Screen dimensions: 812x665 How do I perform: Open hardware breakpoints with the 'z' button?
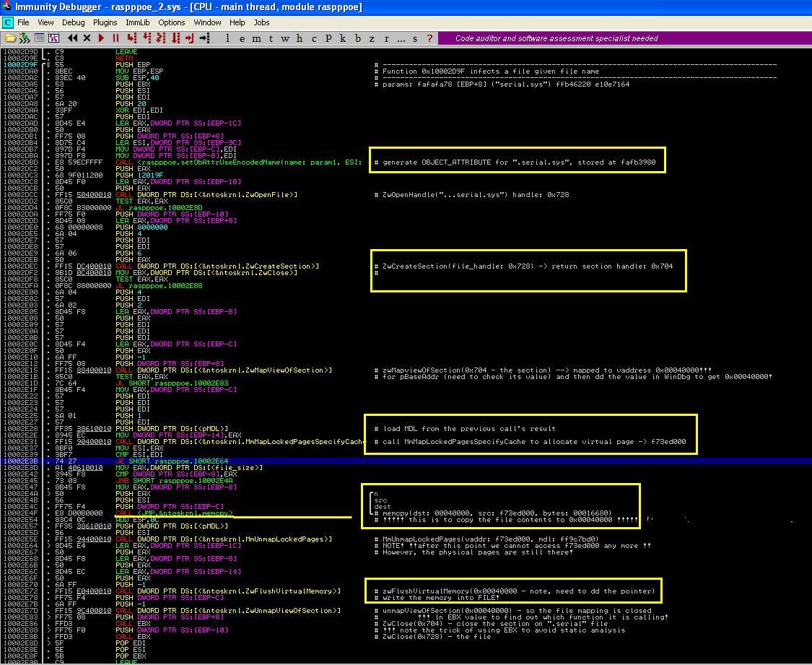point(372,39)
